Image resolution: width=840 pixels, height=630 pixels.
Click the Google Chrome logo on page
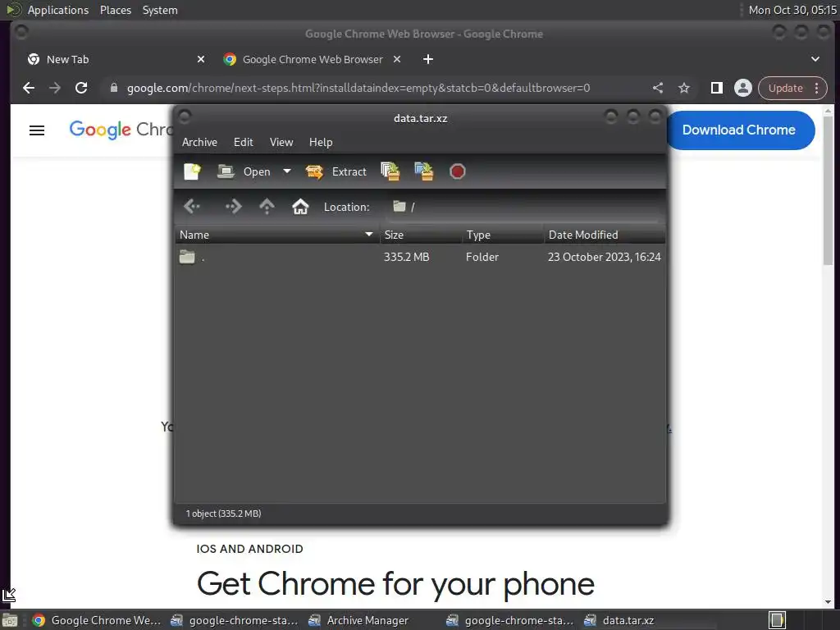(x=121, y=129)
